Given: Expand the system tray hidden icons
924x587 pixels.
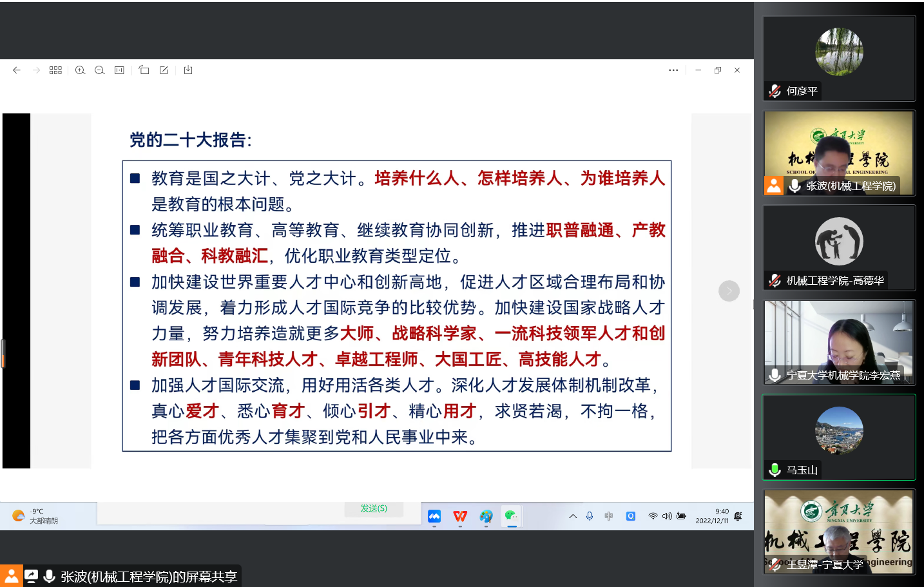Looking at the screenshot, I should (x=572, y=516).
